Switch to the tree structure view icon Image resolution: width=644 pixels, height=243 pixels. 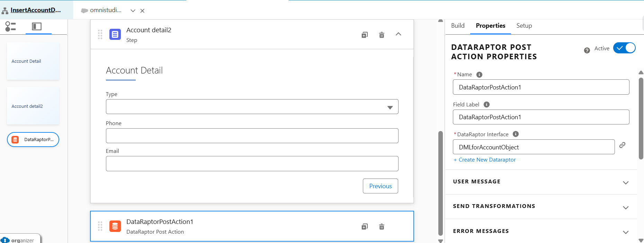pos(11,26)
